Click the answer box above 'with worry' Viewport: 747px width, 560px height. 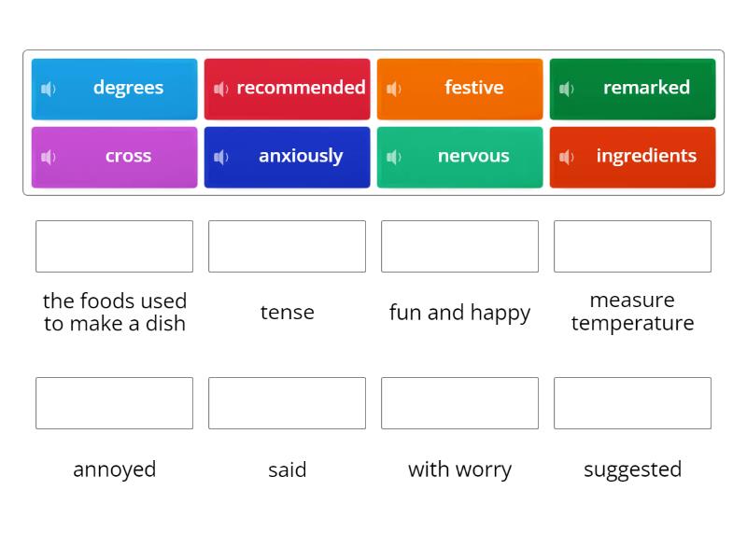459,403
